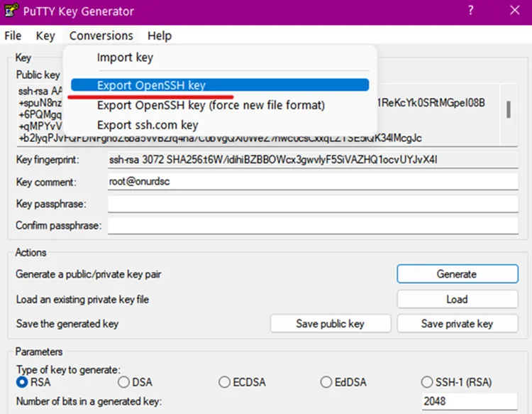Select Export OpenSSH key
Image resolution: width=532 pixels, height=414 pixels.
tap(220, 85)
